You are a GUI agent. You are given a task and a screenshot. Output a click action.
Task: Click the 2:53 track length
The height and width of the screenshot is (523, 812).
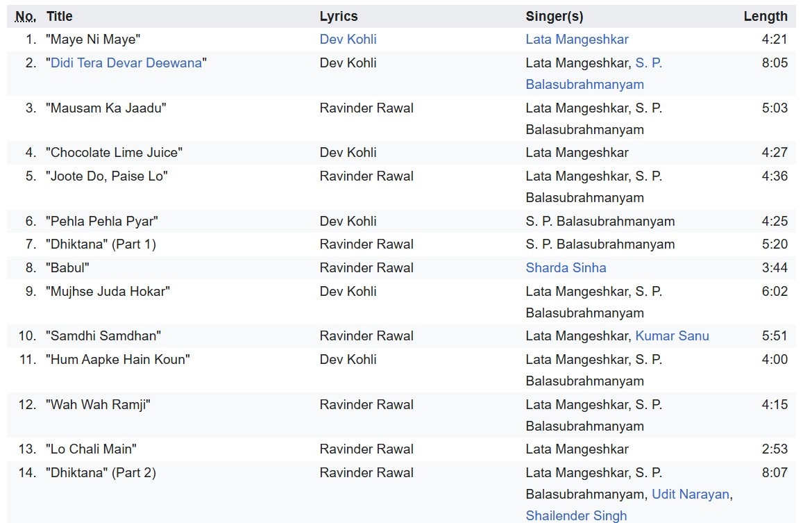(775, 449)
